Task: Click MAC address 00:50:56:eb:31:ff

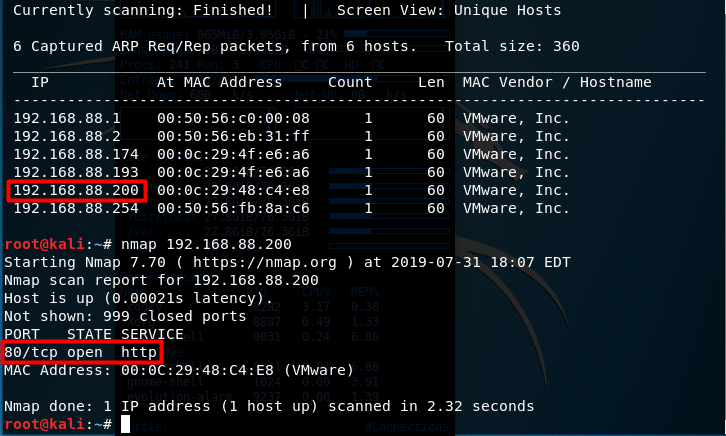Action: [233, 137]
